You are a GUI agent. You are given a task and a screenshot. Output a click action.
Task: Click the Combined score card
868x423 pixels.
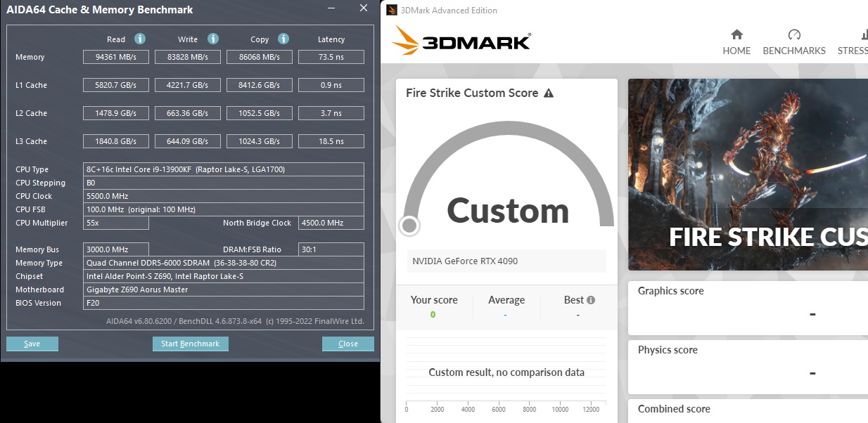tap(748, 411)
